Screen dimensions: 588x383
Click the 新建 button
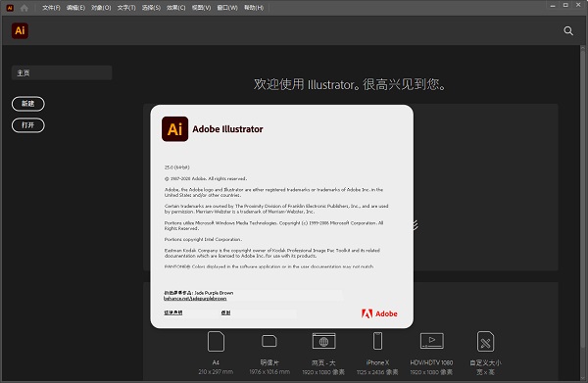pos(28,104)
